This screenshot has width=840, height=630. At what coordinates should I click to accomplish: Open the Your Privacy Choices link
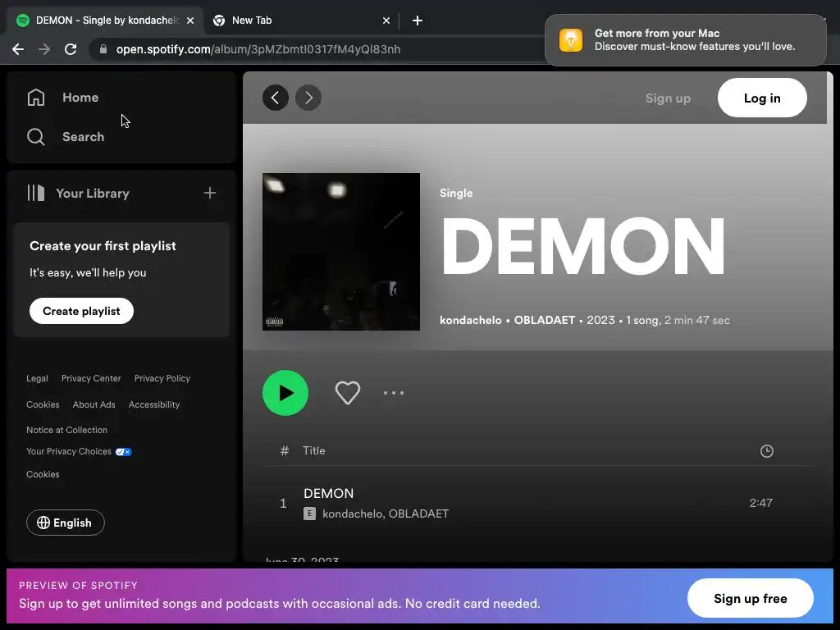pos(69,452)
